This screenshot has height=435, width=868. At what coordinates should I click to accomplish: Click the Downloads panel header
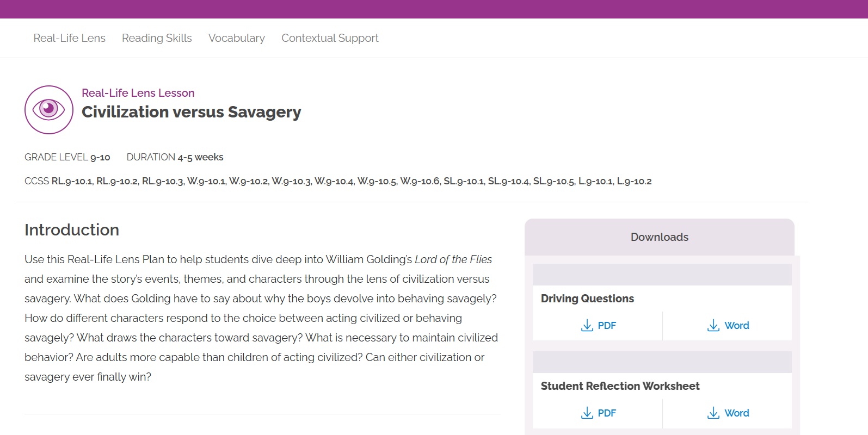659,237
